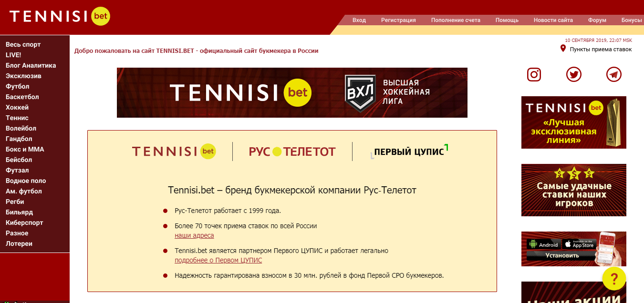
Task: Click the Добро пожаловать на сайт TENNISI.BET heading
Action: click(x=197, y=50)
